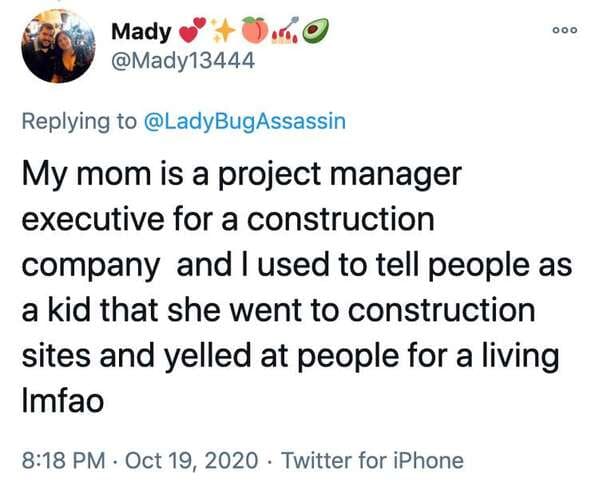This screenshot has height=491, width=599.
Task: Click the nail polish emoji
Action: (285, 30)
